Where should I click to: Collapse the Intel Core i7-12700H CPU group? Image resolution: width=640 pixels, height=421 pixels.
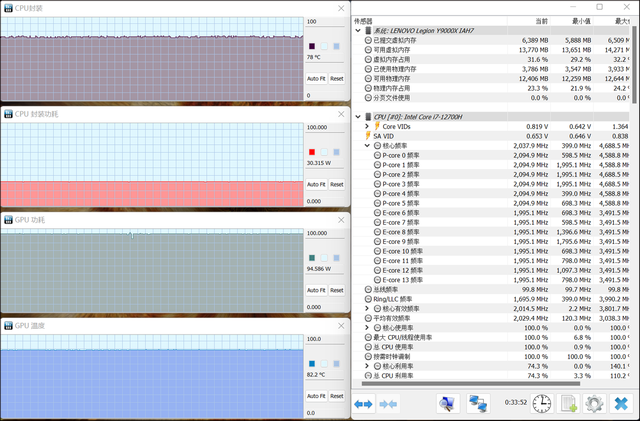point(360,117)
